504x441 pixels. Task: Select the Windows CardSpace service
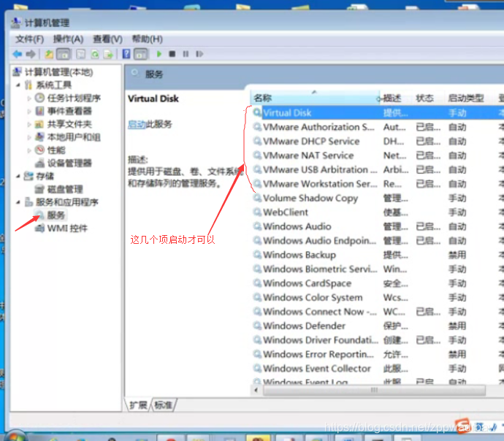(x=378, y=283)
